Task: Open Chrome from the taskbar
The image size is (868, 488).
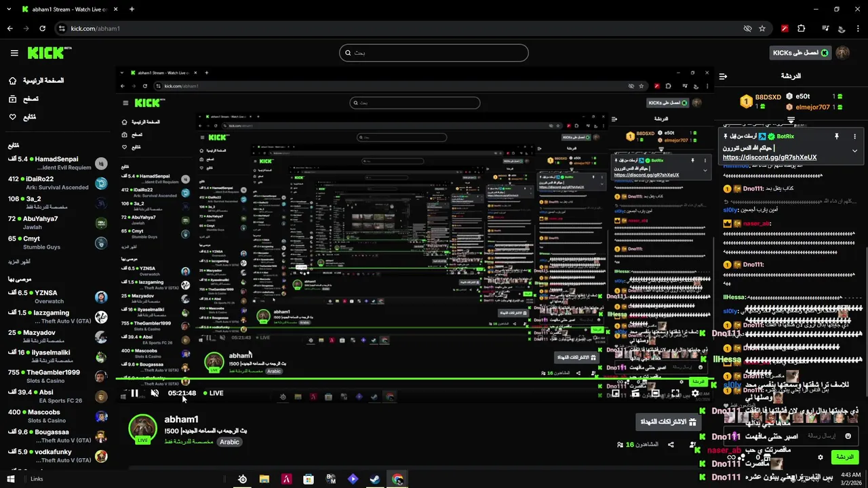Action: 397,479
